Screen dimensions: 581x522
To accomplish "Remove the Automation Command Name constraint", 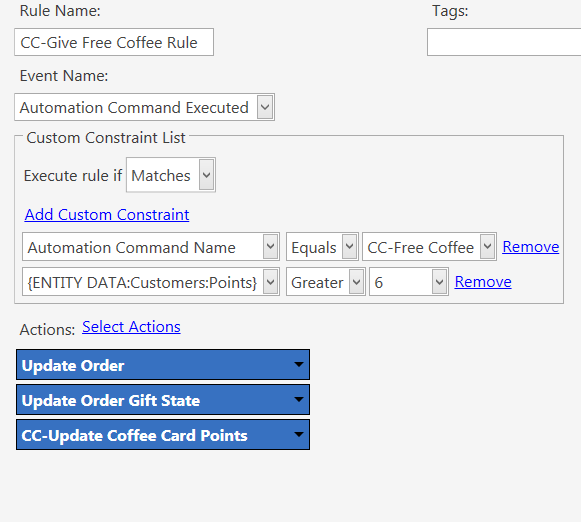I will pos(531,247).
